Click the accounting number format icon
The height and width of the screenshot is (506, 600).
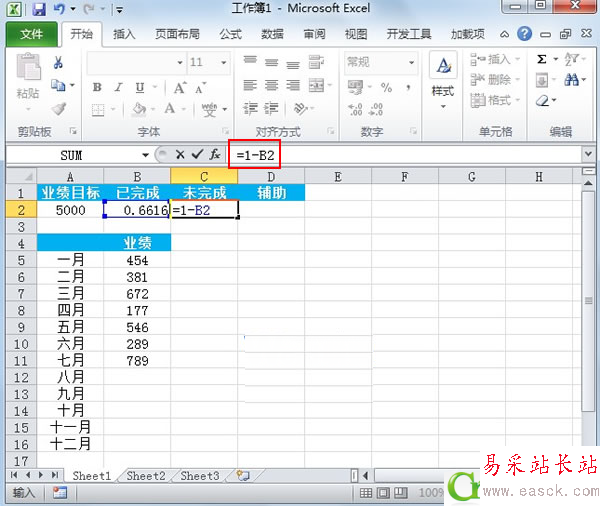point(355,87)
